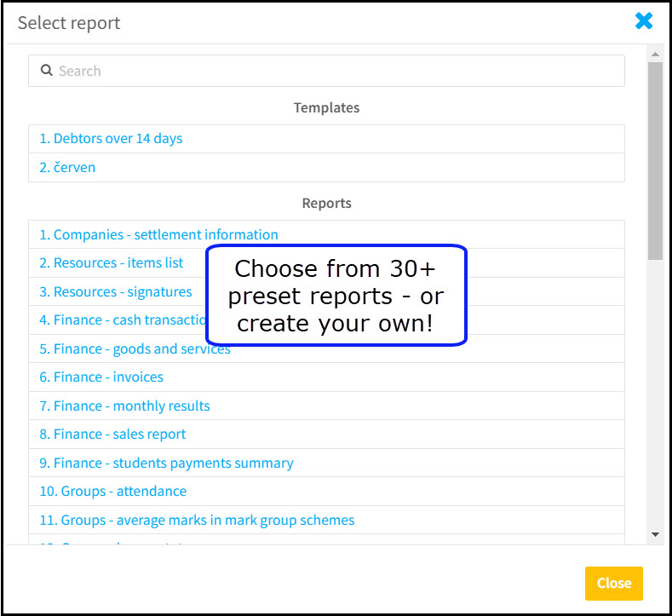
Task: Click the yellow Close button
Action: 614,583
